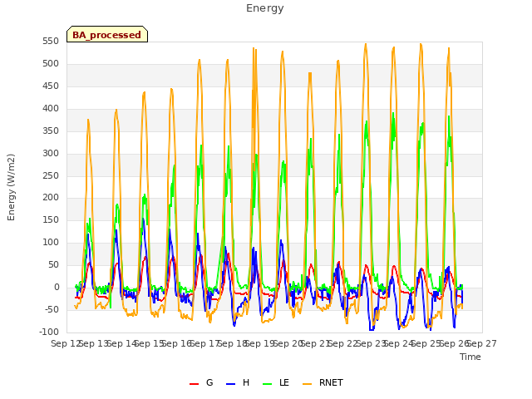This screenshot has width=532, height=399.
Task: Click the Energy (W/m2) y-axis label
Action: pyautogui.click(x=11, y=187)
